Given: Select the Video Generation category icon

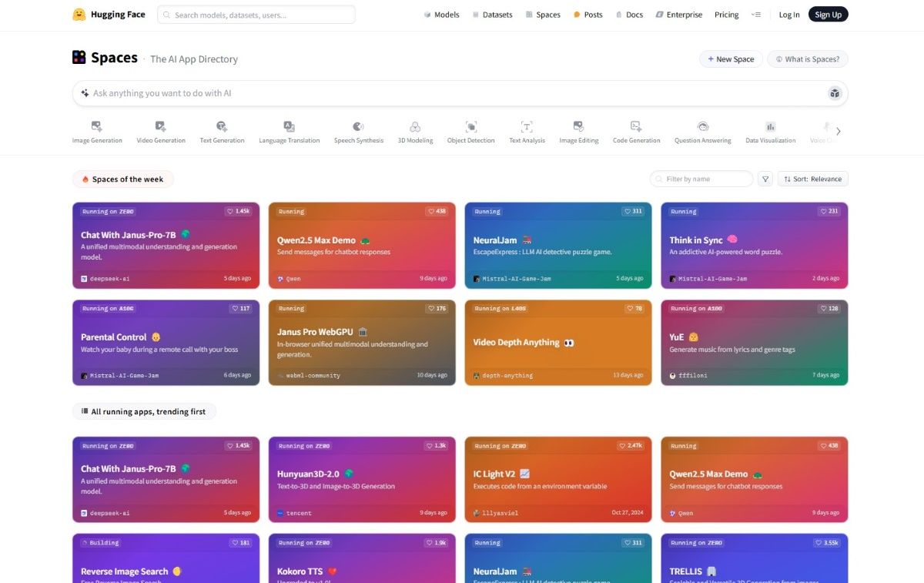Looking at the screenshot, I should click(x=160, y=126).
